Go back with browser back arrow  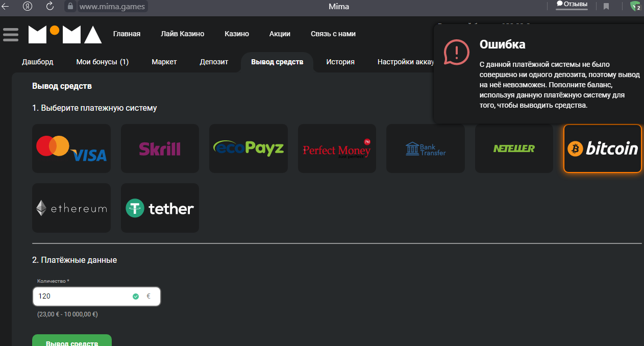[x=6, y=7]
